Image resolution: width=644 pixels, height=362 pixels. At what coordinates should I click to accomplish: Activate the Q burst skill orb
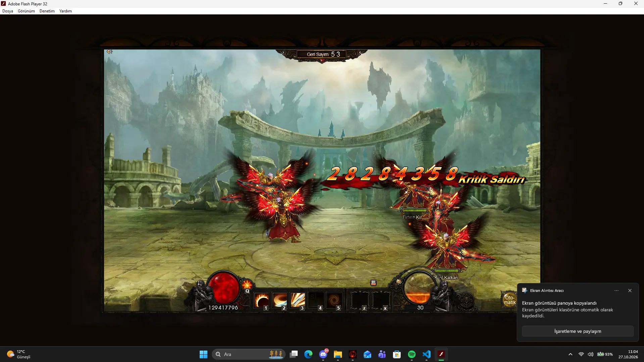pyautogui.click(x=247, y=285)
